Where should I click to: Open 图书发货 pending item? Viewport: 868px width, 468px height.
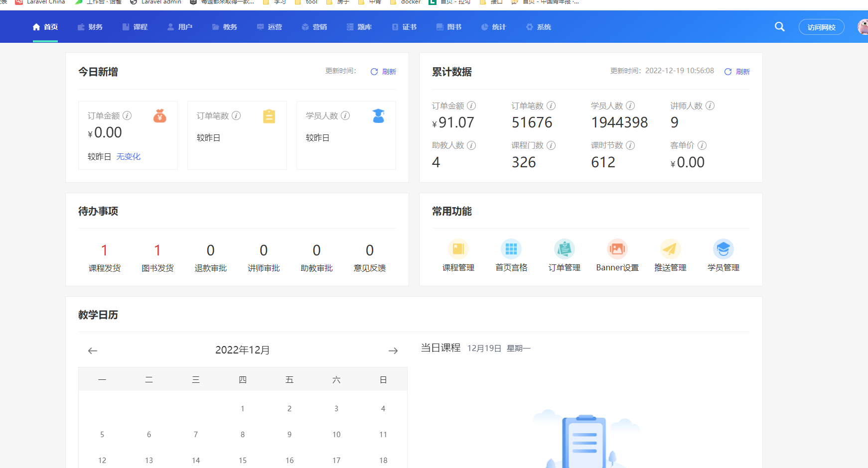pos(157,257)
